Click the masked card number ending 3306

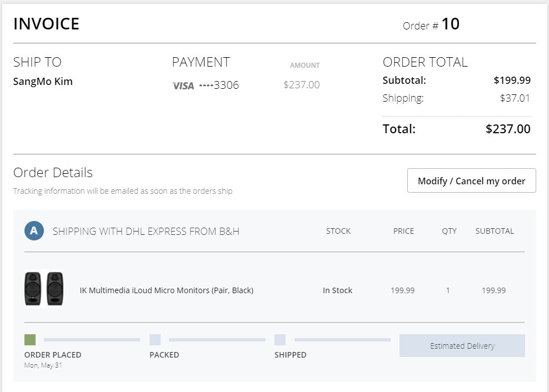219,86
